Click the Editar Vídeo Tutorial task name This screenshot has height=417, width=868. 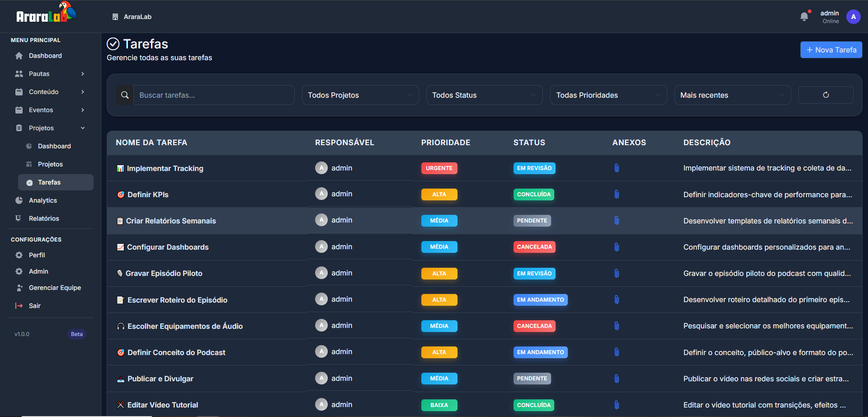(x=163, y=405)
